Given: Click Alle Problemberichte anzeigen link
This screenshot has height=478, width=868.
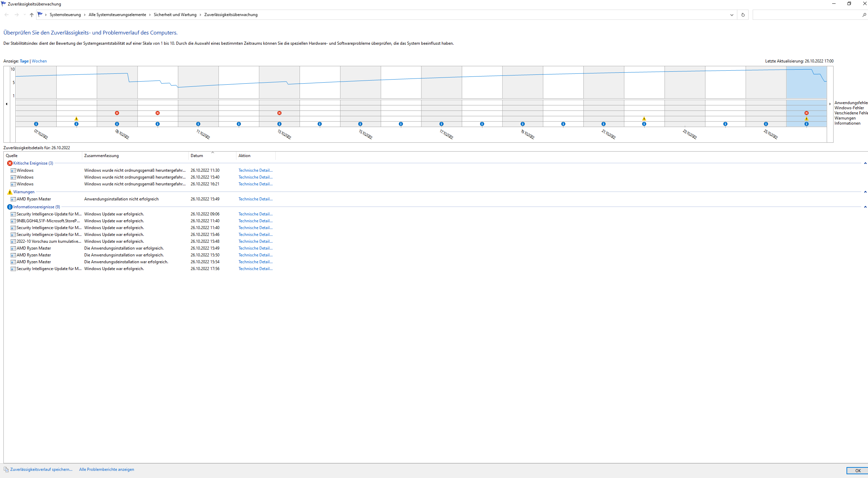Looking at the screenshot, I should pos(106,469).
